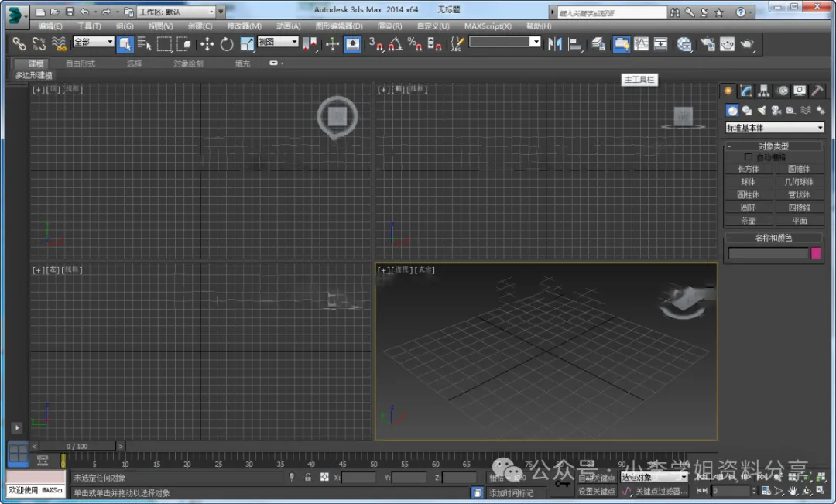Switch to the Hierarchy panel tab
Viewport: 836px width, 504px height.
(x=763, y=91)
